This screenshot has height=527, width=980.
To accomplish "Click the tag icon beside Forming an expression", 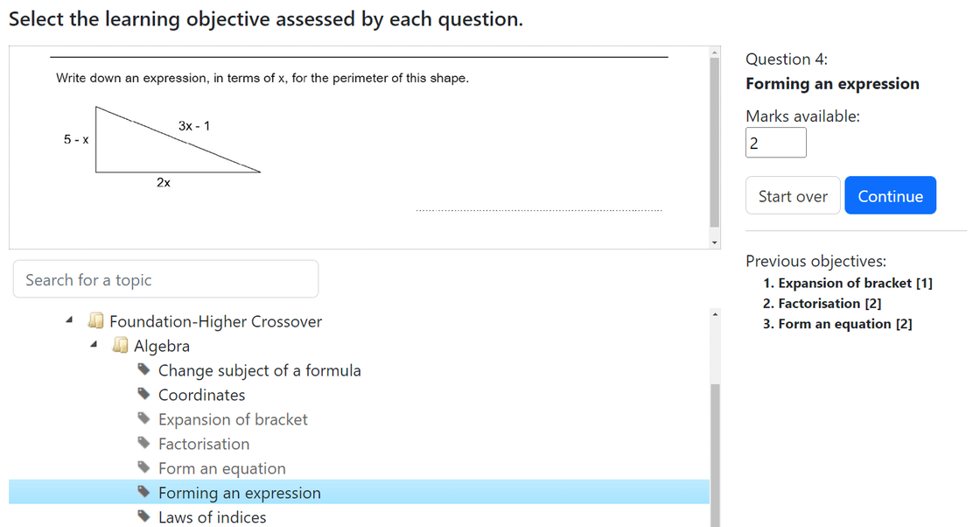I will [x=143, y=492].
